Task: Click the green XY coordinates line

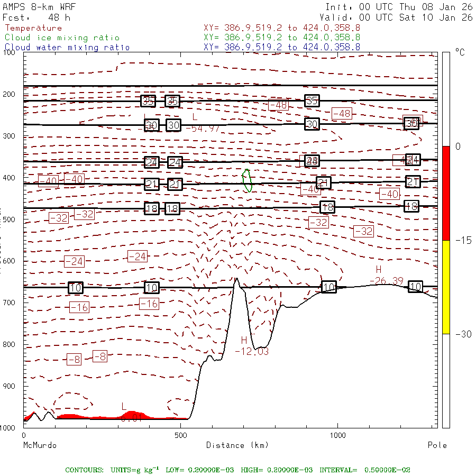Action: pyautogui.click(x=282, y=38)
